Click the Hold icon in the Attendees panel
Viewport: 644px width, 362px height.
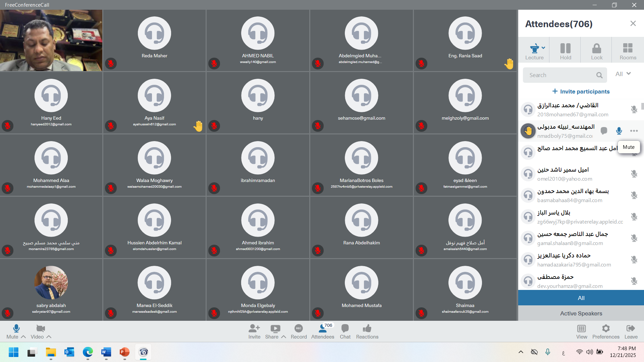[565, 49]
